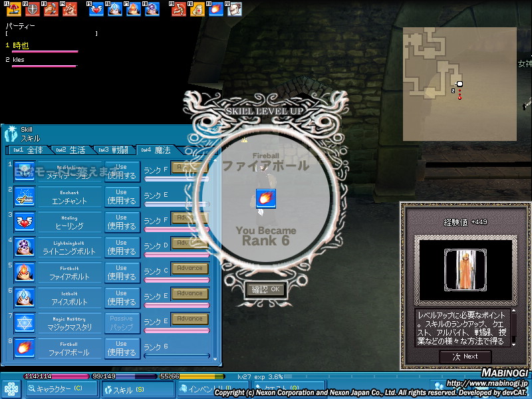Click the パーティー party header

click(21, 26)
